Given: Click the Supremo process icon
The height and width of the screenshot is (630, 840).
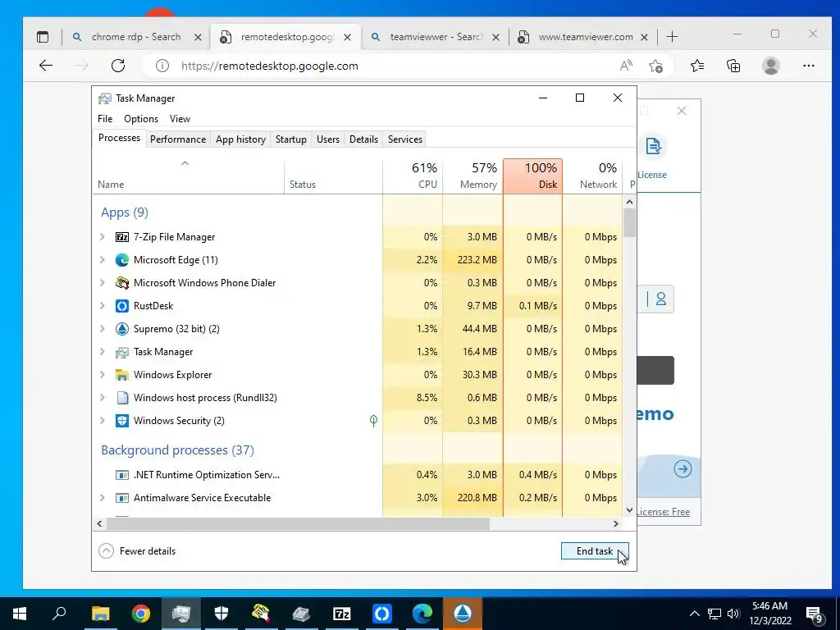Looking at the screenshot, I should 122,329.
